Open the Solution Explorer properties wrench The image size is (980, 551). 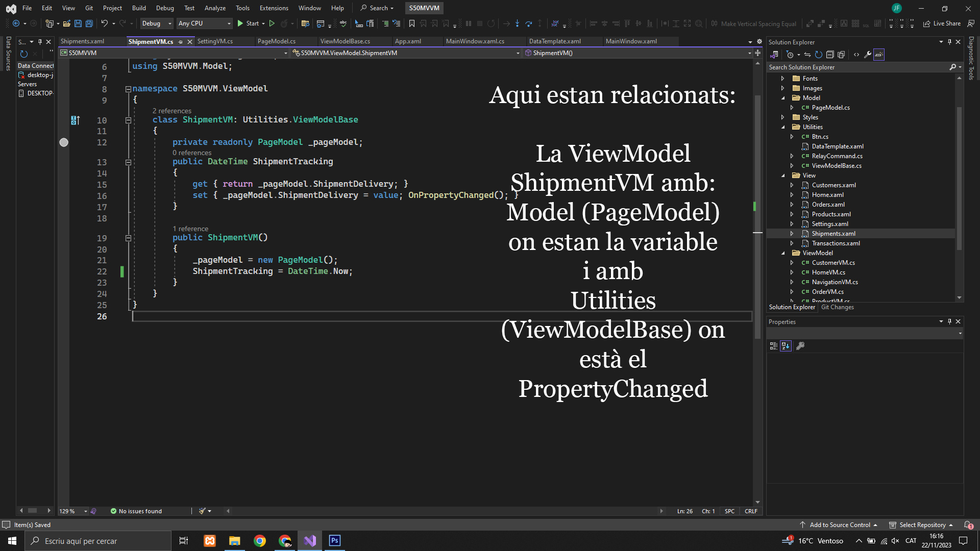point(868,55)
